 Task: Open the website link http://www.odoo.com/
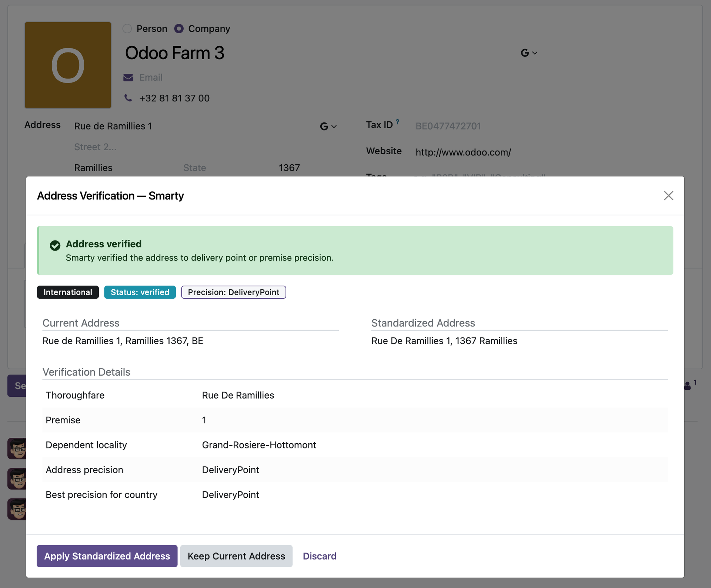463,152
